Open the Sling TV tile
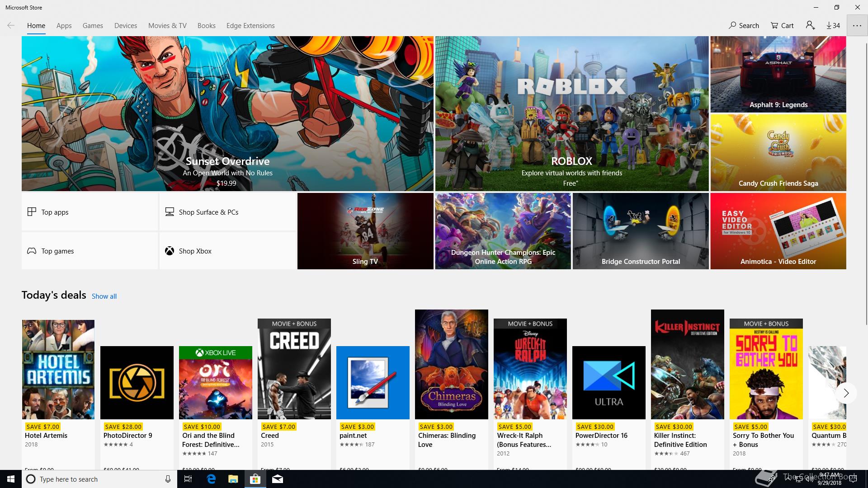The image size is (868, 488). tap(365, 231)
